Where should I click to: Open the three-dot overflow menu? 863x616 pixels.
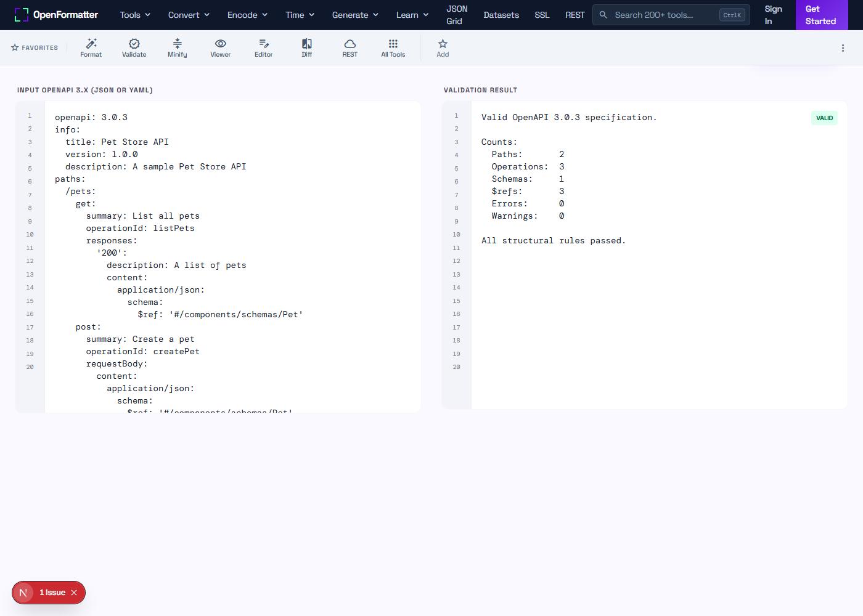[x=843, y=48]
